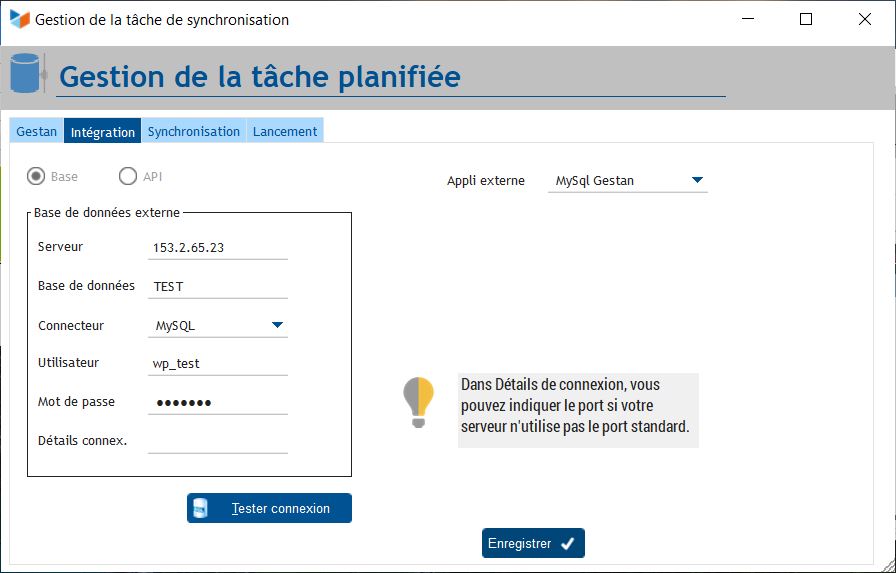
Task: Click the Enregistrer save button
Action: coord(532,543)
